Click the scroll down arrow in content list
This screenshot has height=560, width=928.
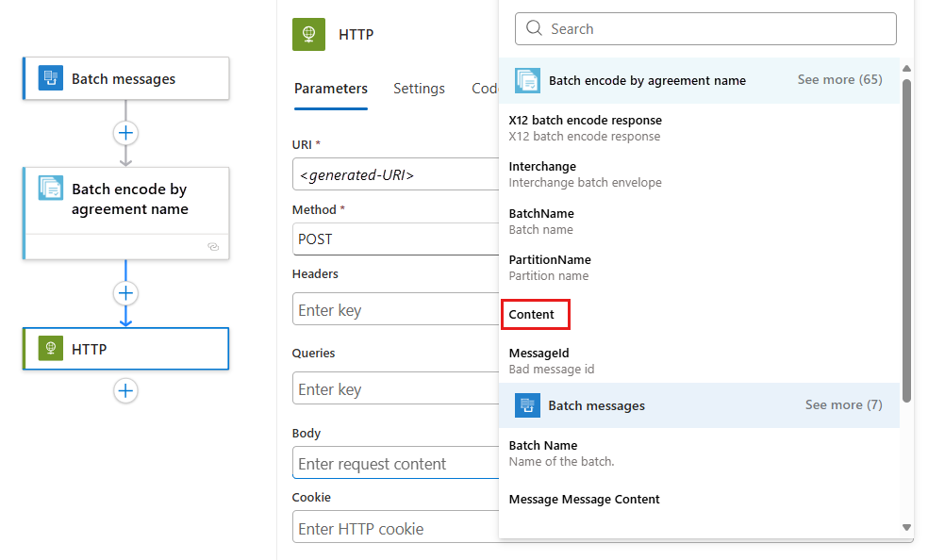(906, 528)
